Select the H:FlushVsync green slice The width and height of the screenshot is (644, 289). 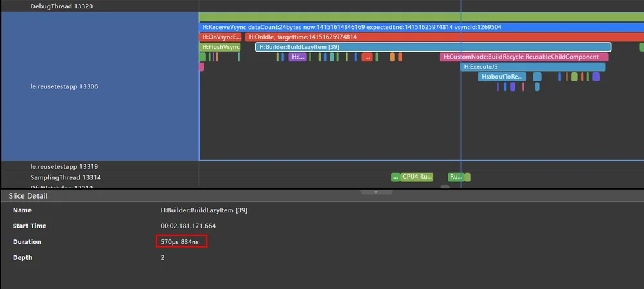point(220,47)
